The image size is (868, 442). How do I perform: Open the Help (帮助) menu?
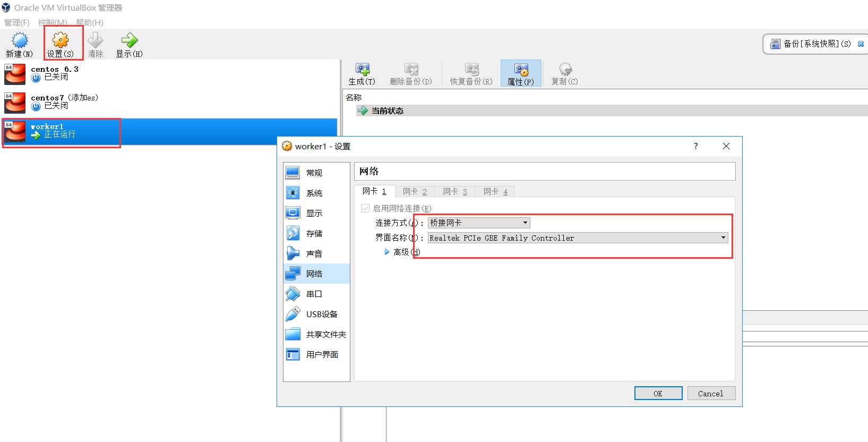(x=90, y=22)
